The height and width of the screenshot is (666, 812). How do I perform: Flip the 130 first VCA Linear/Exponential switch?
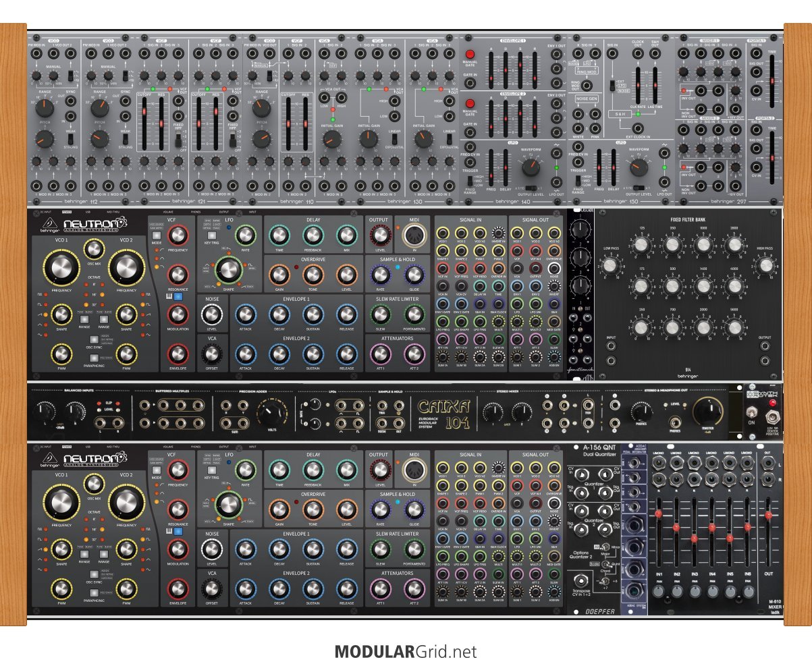coord(394,140)
